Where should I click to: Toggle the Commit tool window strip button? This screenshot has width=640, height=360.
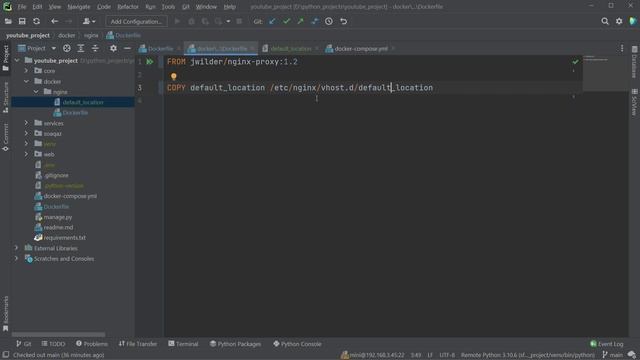click(x=6, y=137)
